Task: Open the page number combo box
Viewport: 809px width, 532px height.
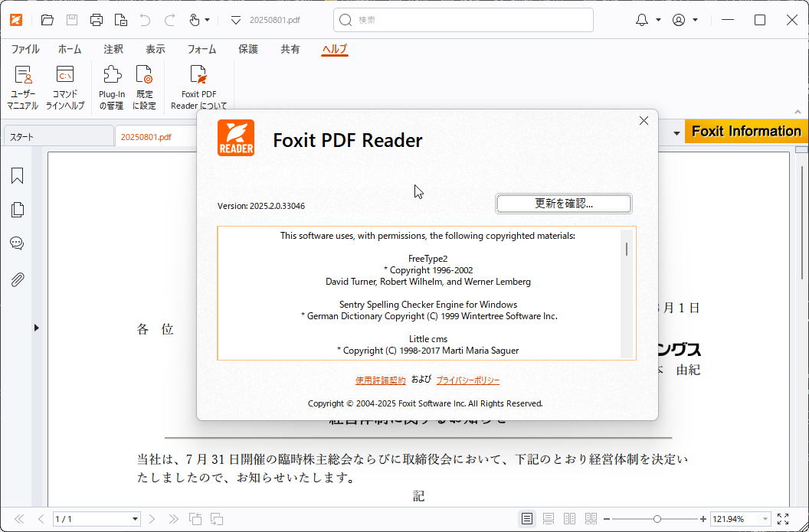Action: (97, 519)
